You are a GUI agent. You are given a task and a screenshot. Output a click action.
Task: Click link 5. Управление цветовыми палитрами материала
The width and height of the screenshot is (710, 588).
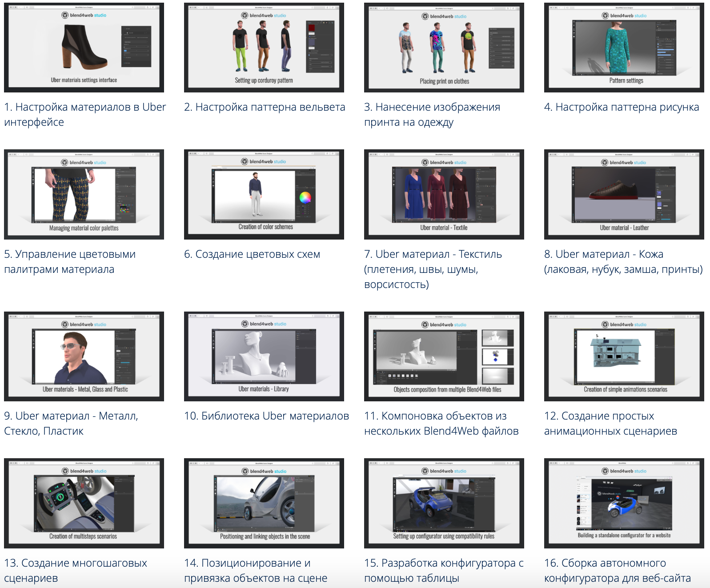click(x=70, y=262)
